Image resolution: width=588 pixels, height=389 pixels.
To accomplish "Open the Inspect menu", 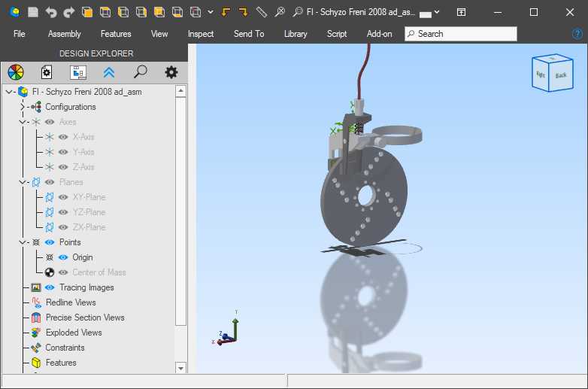I will pyautogui.click(x=201, y=34).
